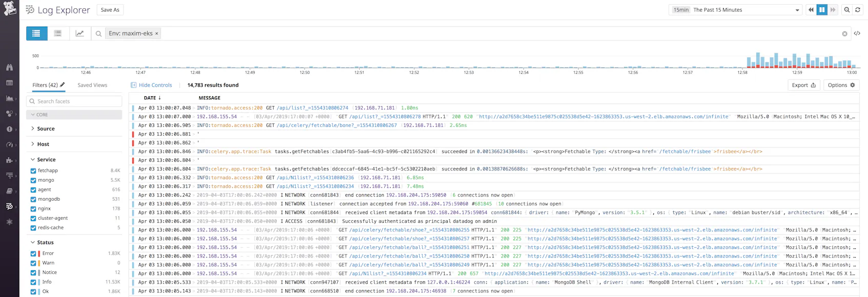Open the Options menu

click(x=841, y=85)
